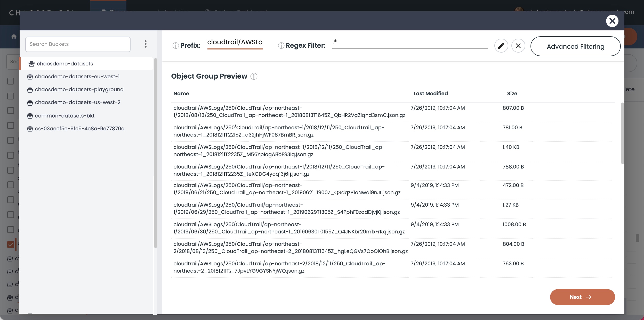Click bucket icon for common-datasets-bkt
The image size is (644, 320).
tap(30, 116)
